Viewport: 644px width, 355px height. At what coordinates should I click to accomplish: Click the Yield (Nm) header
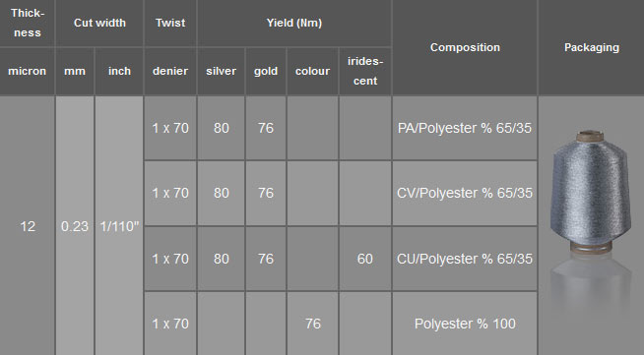(x=294, y=23)
